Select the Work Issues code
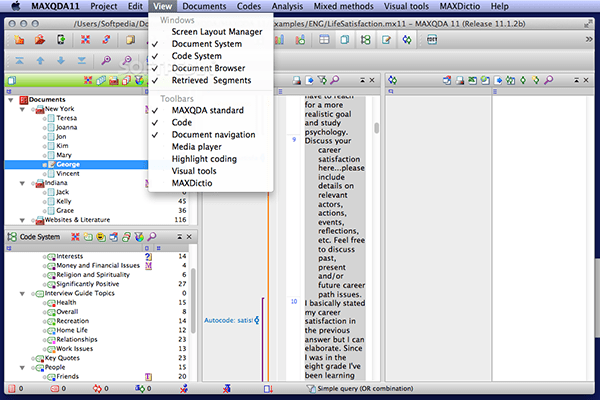Screen dimensions: 600x400 pyautogui.click(x=74, y=348)
